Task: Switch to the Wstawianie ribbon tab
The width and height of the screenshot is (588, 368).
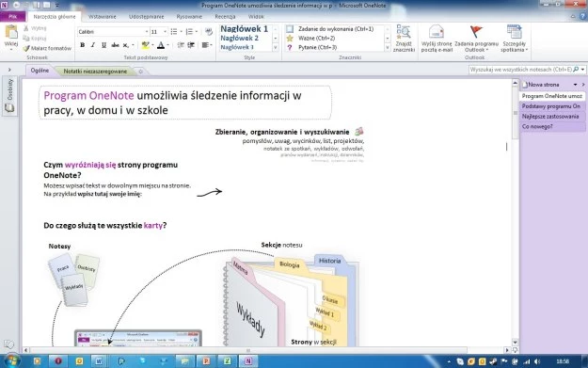Action: pyautogui.click(x=102, y=17)
